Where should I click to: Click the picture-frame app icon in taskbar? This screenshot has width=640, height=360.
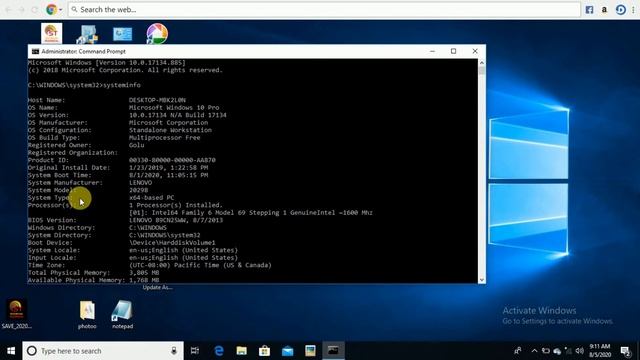[310, 351]
